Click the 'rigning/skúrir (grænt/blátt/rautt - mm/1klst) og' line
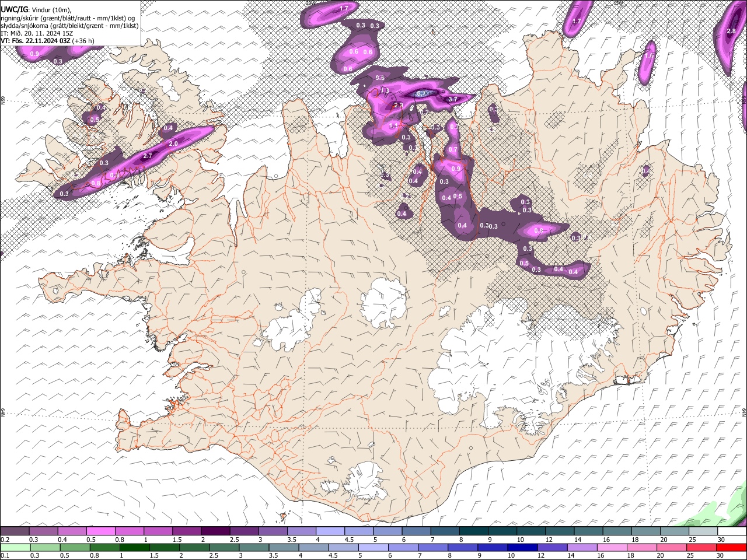Screen dimensions: 747x560 click(x=68, y=18)
